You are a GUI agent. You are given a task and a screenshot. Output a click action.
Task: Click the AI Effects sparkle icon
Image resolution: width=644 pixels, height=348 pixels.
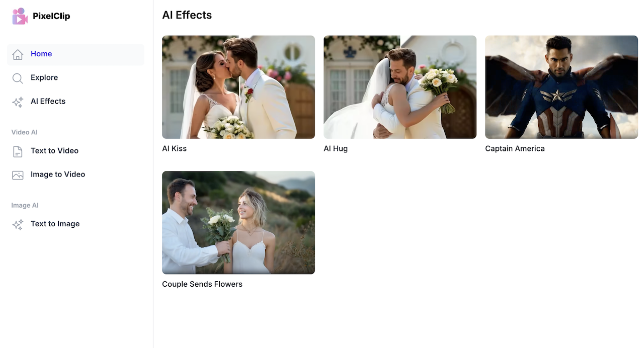(x=18, y=102)
